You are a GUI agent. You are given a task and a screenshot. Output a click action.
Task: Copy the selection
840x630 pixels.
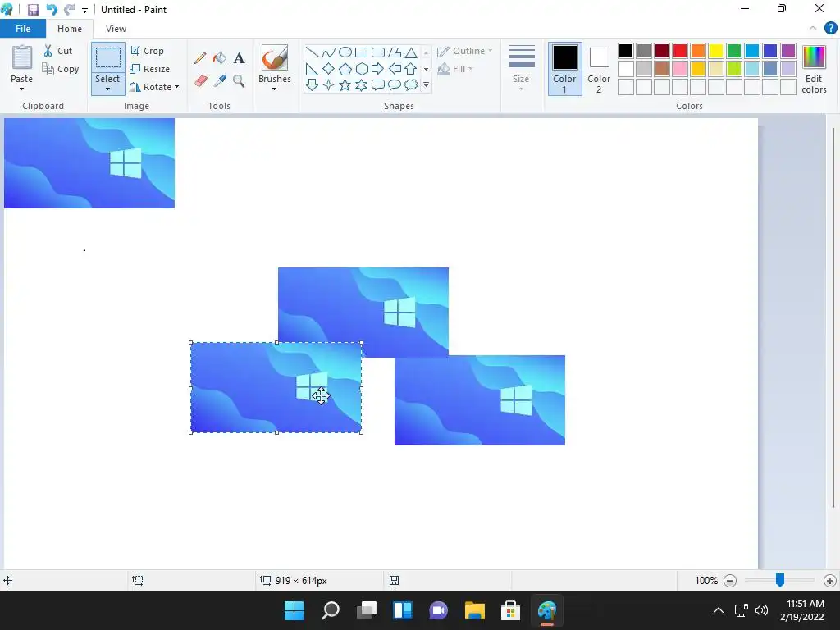pos(61,69)
